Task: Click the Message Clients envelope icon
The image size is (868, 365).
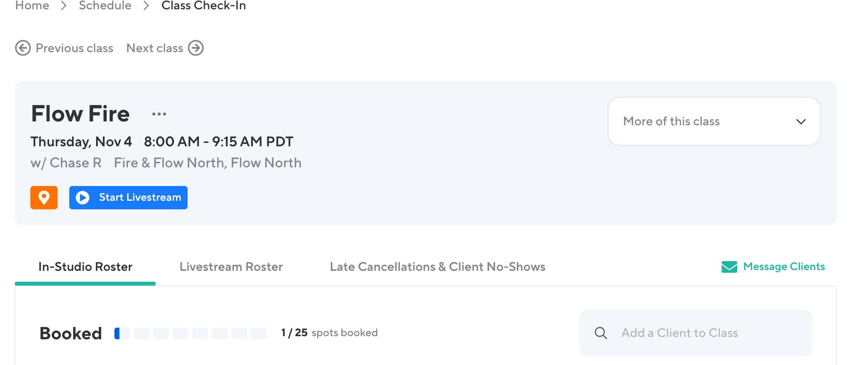Action: [729, 267]
